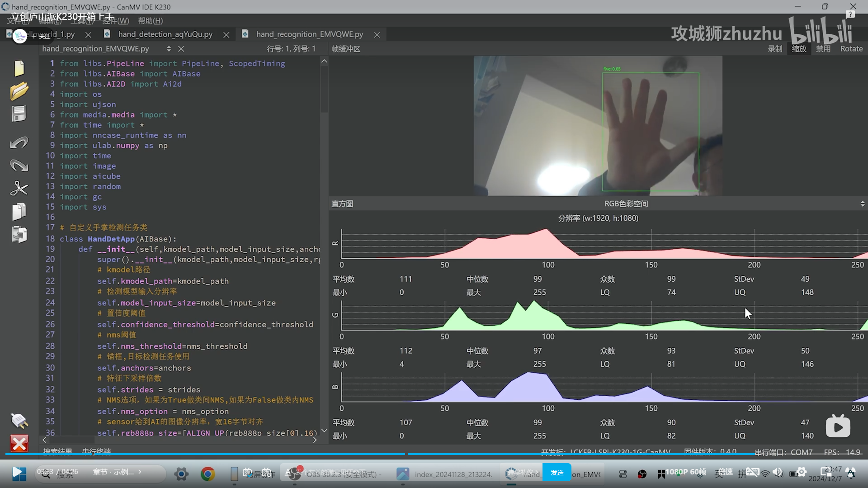Click the Open File folder icon
Image resolution: width=868 pixels, height=488 pixels.
pos(19,91)
